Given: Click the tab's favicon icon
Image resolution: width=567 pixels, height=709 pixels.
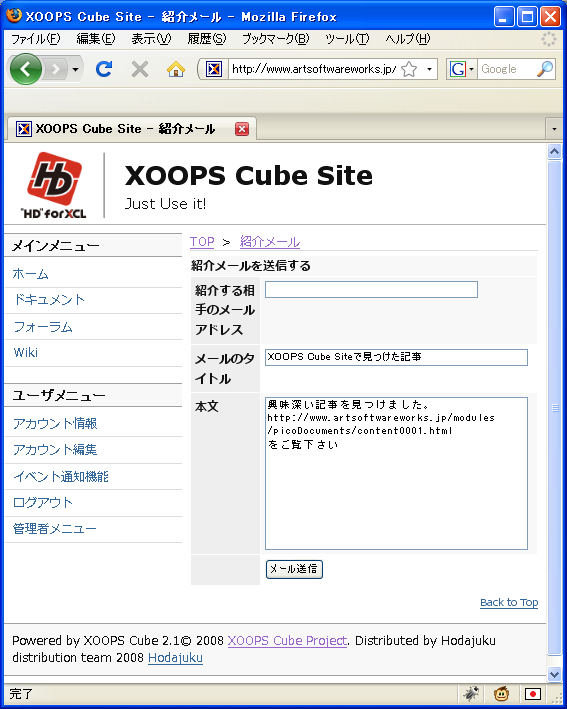Looking at the screenshot, I should click(x=24, y=129).
